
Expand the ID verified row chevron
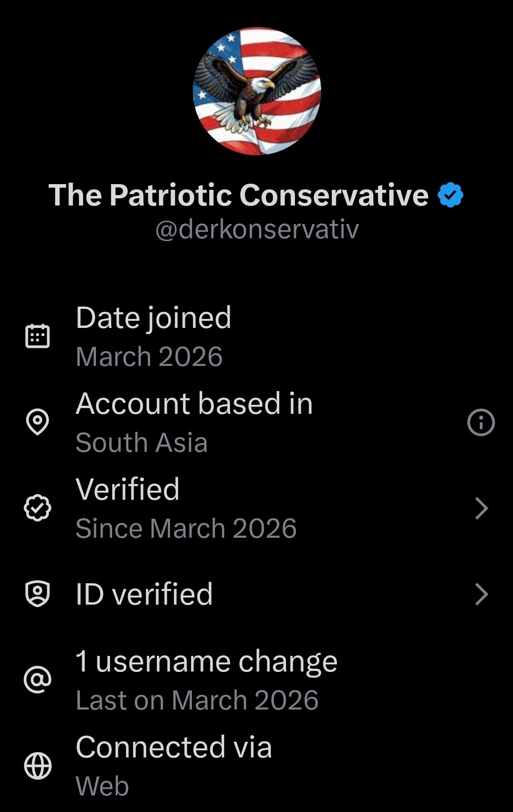pos(481,594)
